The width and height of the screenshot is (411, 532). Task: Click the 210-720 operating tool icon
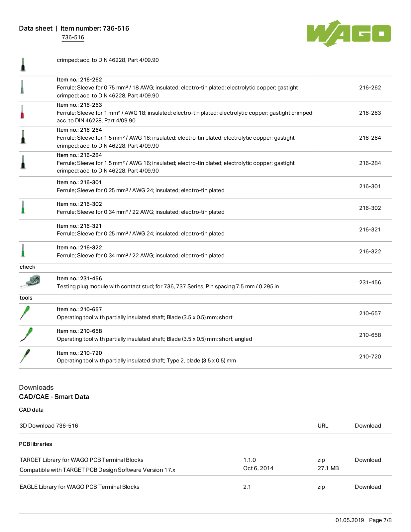point(25,356)
